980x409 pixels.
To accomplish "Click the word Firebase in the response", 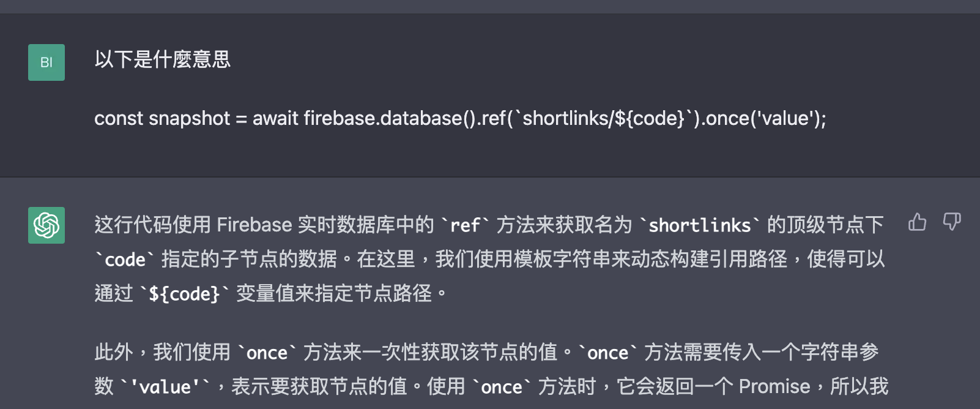I will 254,225.
